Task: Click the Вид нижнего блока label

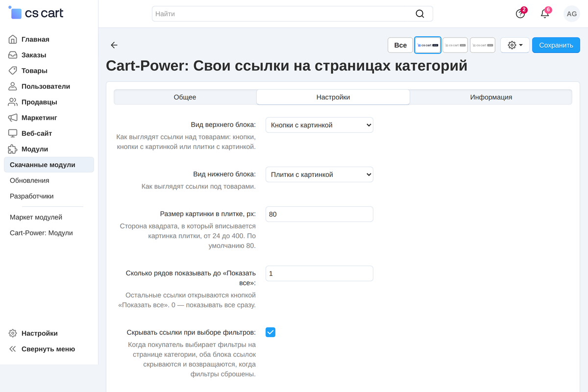Action: pyautogui.click(x=225, y=174)
